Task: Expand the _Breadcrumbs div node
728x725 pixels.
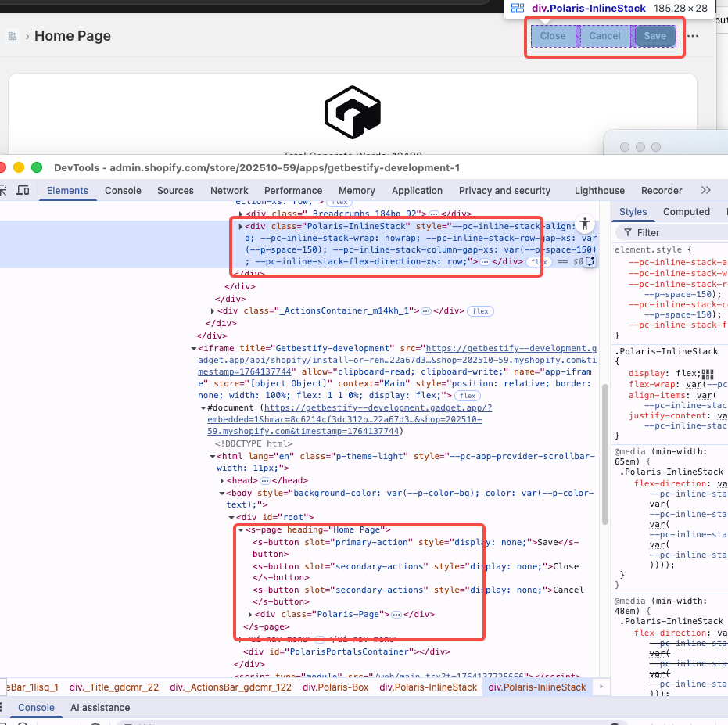Action: (241, 214)
